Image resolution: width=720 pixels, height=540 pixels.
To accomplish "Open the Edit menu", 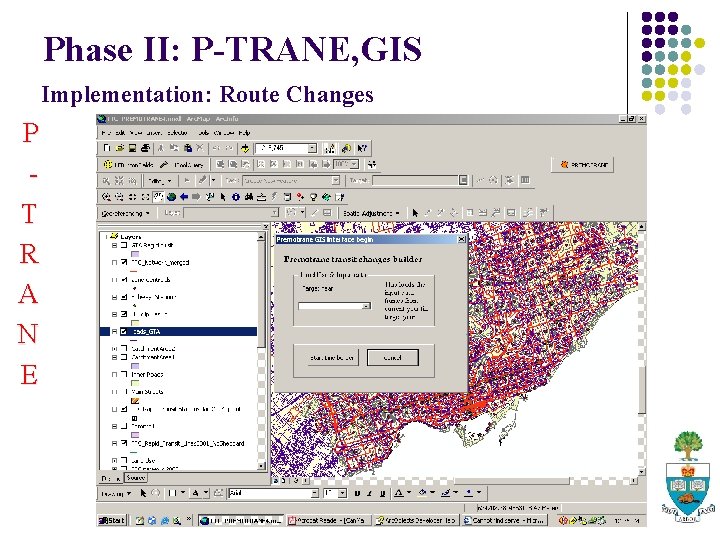I will tap(120, 133).
